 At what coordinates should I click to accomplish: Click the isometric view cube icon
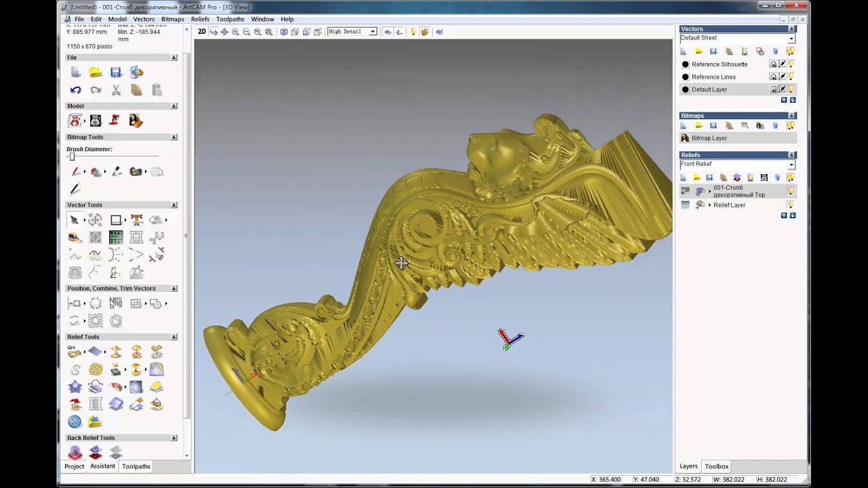click(x=284, y=32)
